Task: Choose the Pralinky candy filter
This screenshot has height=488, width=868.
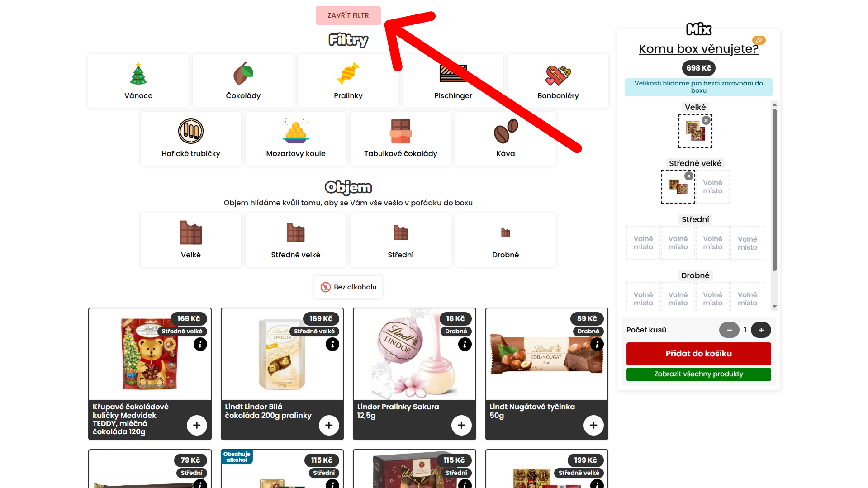Action: [x=348, y=81]
